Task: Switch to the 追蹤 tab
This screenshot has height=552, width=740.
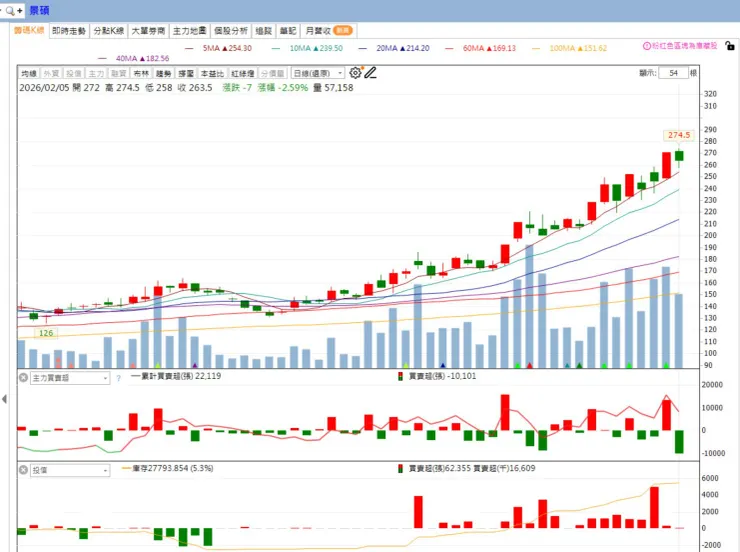Action: 263,31
